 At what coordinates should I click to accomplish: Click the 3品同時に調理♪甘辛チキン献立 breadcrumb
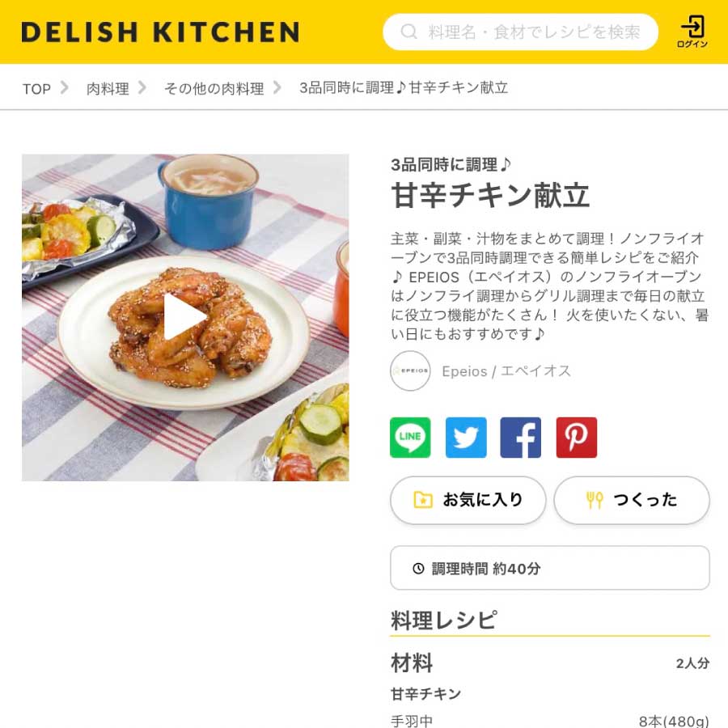[x=404, y=88]
